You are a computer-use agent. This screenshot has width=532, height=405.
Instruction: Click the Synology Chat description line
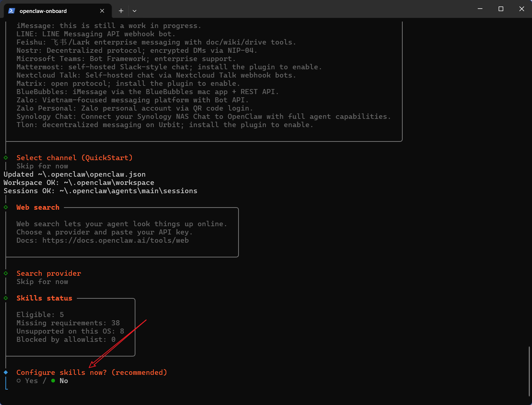pos(204,117)
